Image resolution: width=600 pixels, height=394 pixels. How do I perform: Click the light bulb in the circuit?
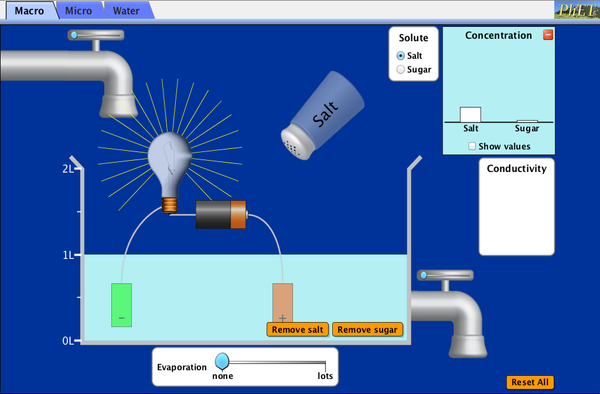click(170, 172)
